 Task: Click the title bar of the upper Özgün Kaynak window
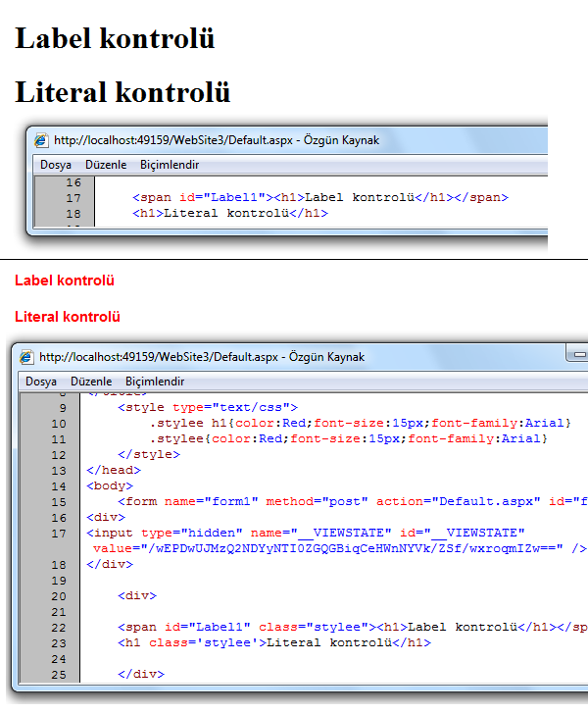tap(294, 140)
